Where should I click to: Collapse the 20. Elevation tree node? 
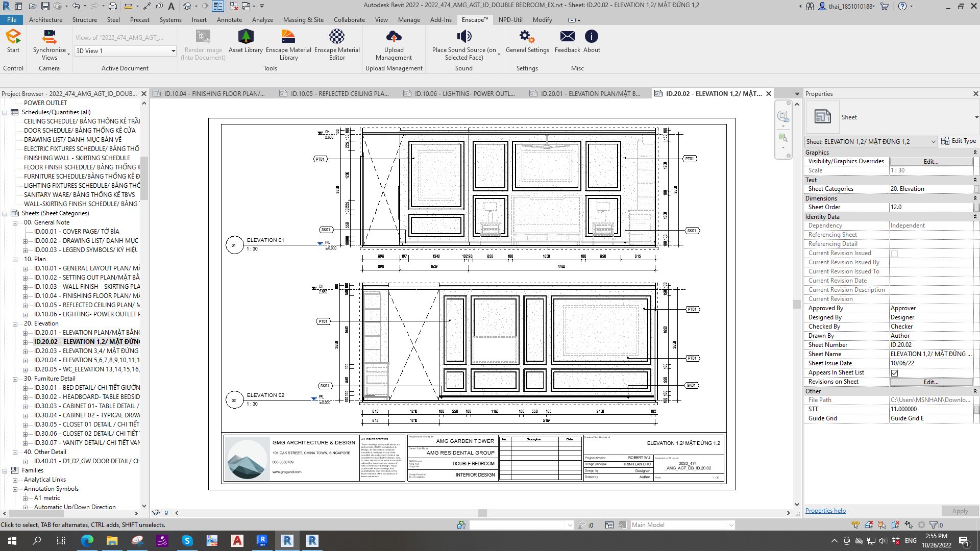click(15, 324)
